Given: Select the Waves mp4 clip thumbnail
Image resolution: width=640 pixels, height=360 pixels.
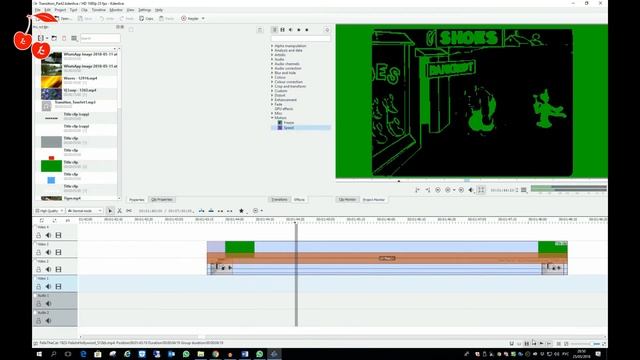Looking at the screenshot, I should (x=51, y=82).
